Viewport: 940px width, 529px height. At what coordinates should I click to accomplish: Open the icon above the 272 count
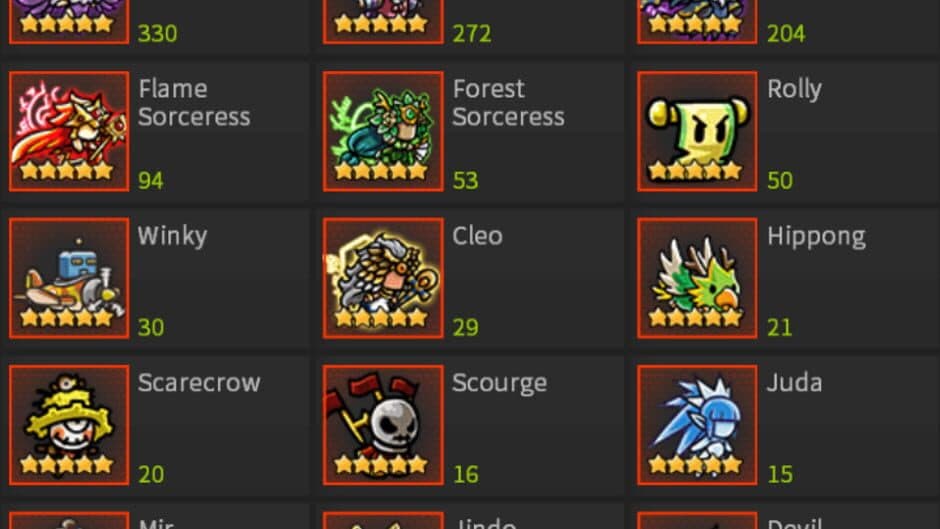point(383,22)
